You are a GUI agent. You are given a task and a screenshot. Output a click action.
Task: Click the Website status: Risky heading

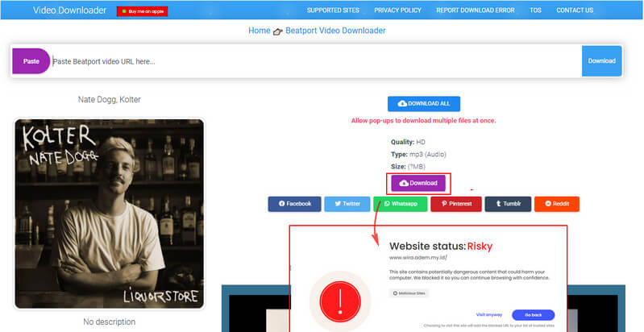click(x=441, y=247)
